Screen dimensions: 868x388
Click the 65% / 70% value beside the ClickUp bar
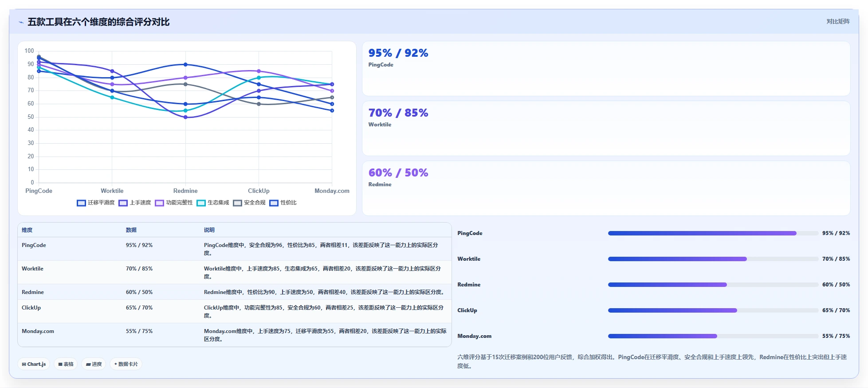pyautogui.click(x=836, y=310)
